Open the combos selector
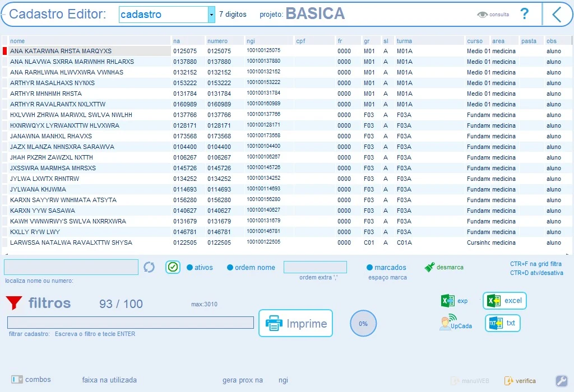574x392 pixels. click(x=17, y=380)
